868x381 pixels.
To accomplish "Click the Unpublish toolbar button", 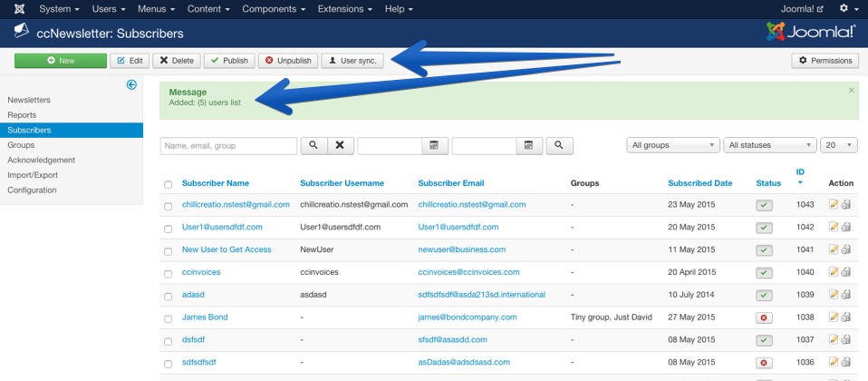I will 288,61.
